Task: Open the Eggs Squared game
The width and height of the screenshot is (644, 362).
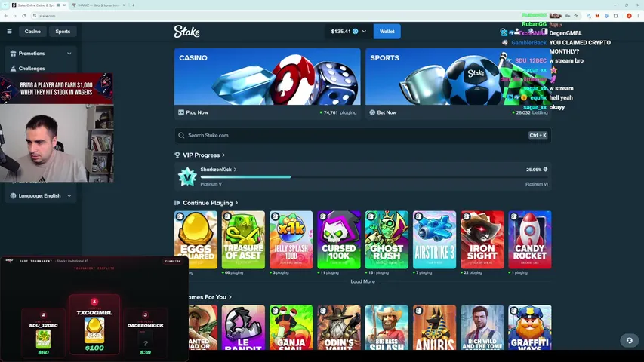Action: point(196,240)
